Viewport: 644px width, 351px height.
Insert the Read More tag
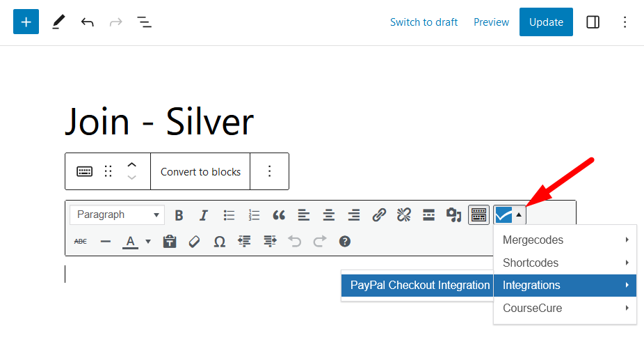click(429, 214)
